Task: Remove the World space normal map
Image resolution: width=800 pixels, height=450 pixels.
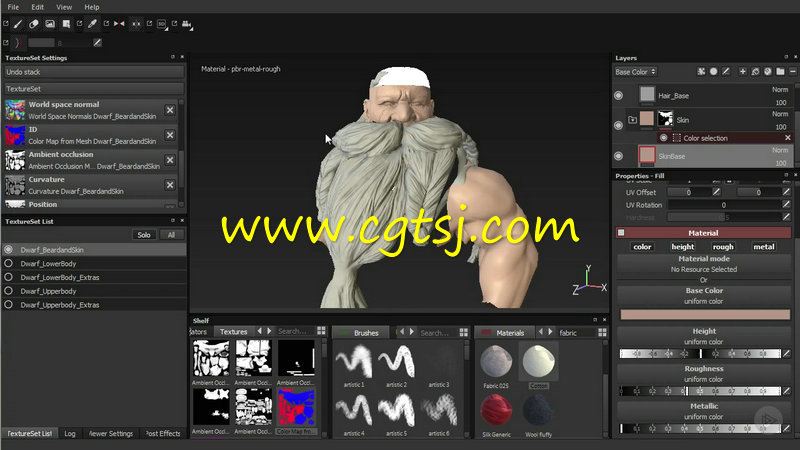Action: [x=170, y=110]
